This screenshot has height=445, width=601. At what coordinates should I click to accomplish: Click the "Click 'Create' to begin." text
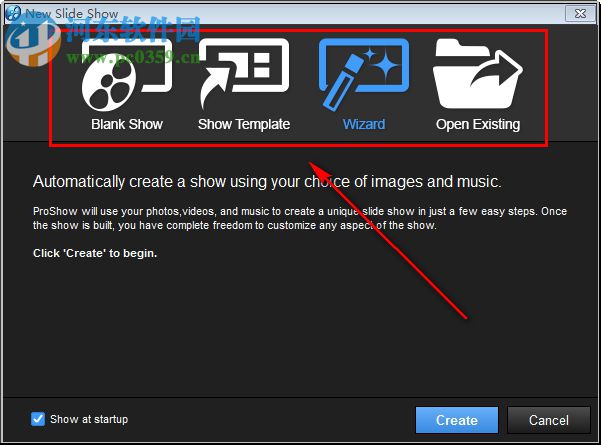(95, 253)
